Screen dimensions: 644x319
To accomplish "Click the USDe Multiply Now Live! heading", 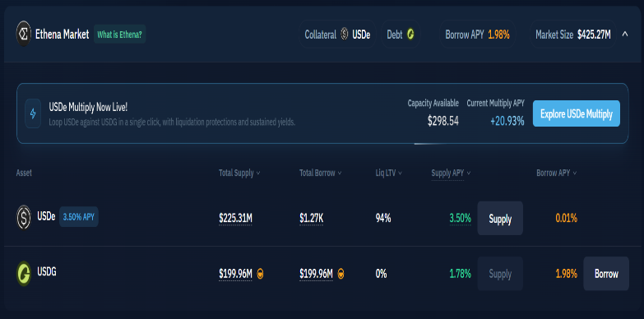I will pos(88,108).
